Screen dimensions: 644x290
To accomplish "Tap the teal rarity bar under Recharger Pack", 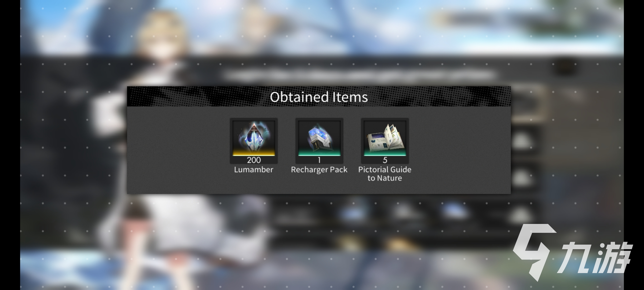I will [319, 154].
